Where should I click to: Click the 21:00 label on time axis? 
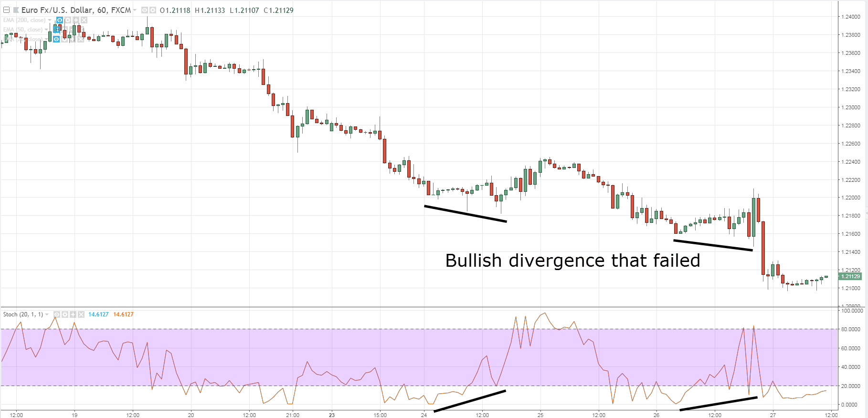click(293, 415)
